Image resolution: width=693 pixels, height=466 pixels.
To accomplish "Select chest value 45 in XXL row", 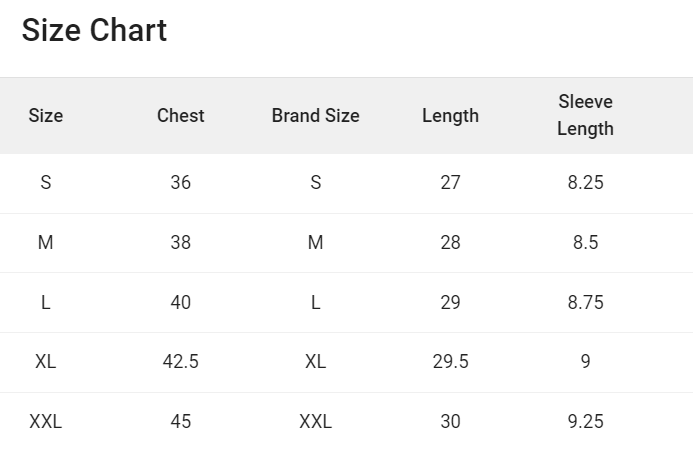I will pyautogui.click(x=180, y=422).
